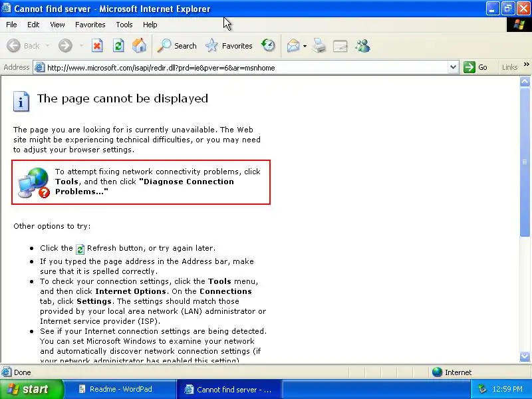
Task: Open the Favorites star toolbar button
Action: tap(229, 45)
